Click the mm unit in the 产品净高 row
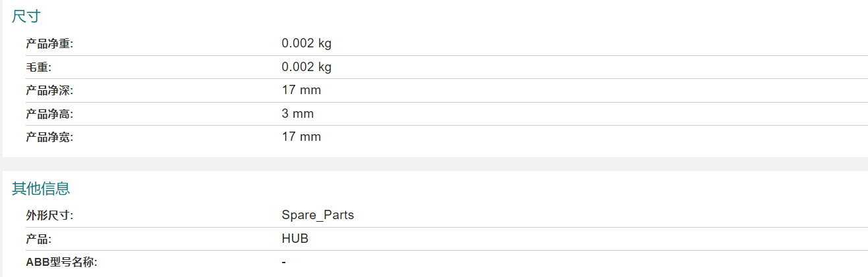 [x=303, y=114]
